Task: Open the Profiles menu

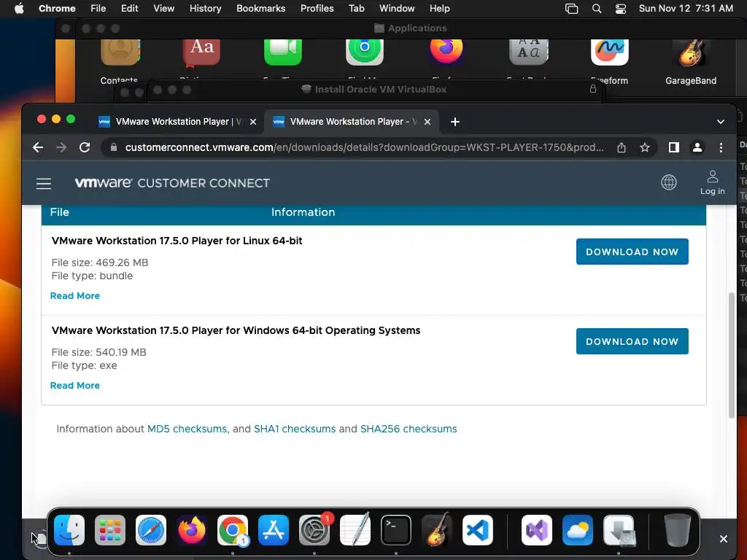Action: coord(317,9)
